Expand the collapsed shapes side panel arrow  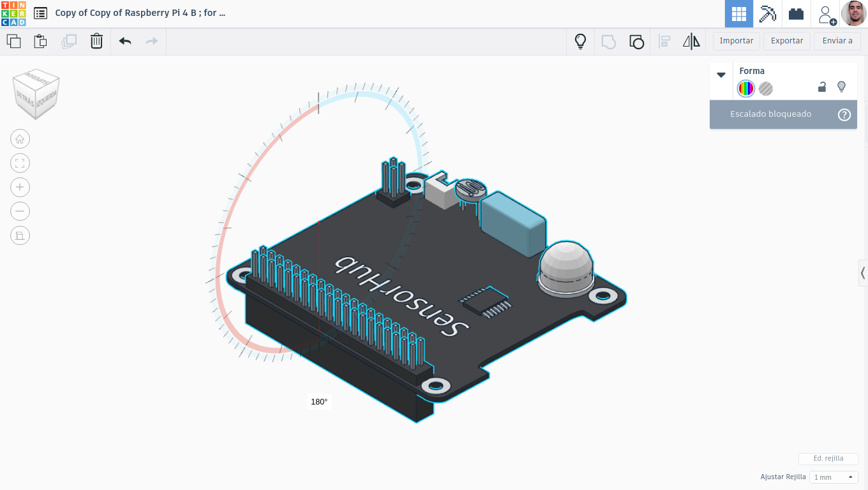[863, 273]
